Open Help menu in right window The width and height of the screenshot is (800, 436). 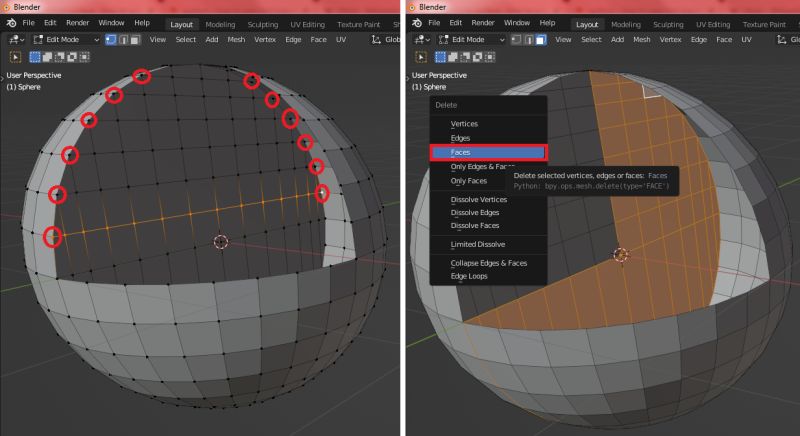click(x=547, y=23)
